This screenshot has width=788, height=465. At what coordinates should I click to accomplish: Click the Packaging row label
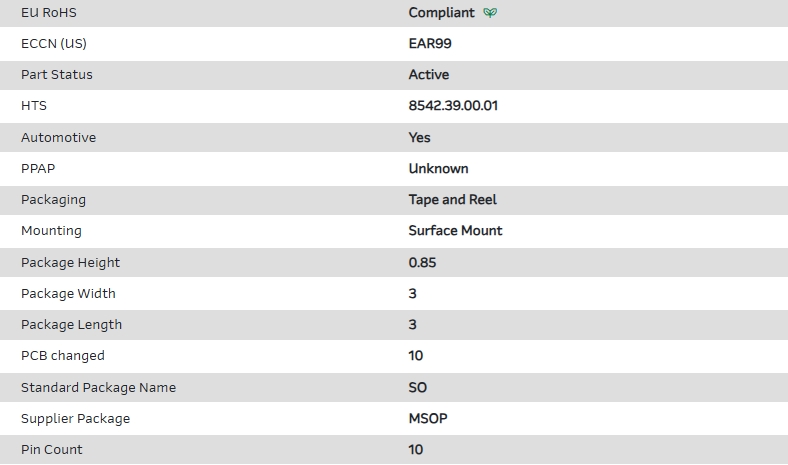[53, 200]
